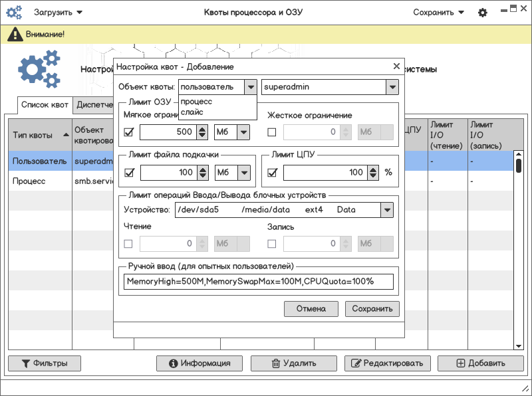532x396 pixels.
Task: Click the Редактировать edit button
Action: point(386,363)
